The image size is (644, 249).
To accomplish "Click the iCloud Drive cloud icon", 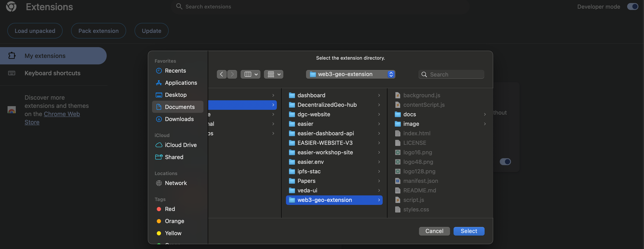I will pos(159,145).
